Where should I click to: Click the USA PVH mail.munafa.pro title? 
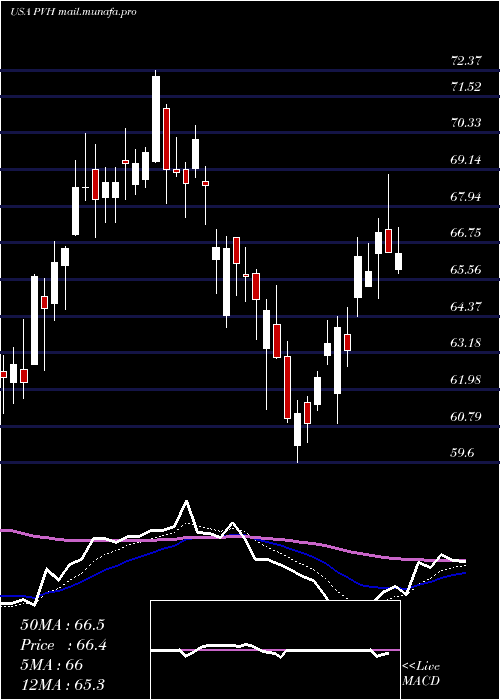(73, 12)
